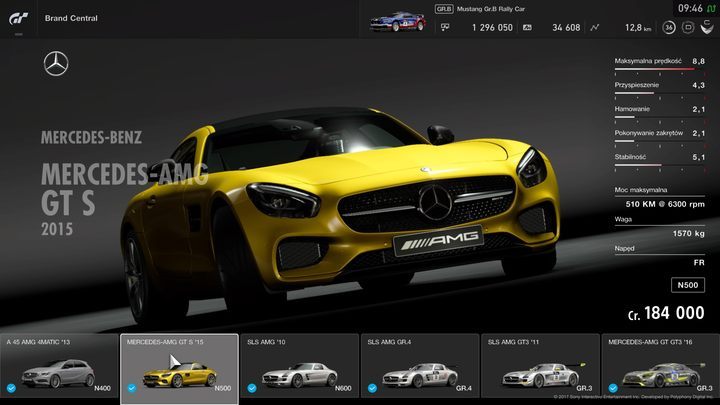Click the N500 class badge in stats panel
Viewport: 720px width, 405px height.
pos(687,285)
